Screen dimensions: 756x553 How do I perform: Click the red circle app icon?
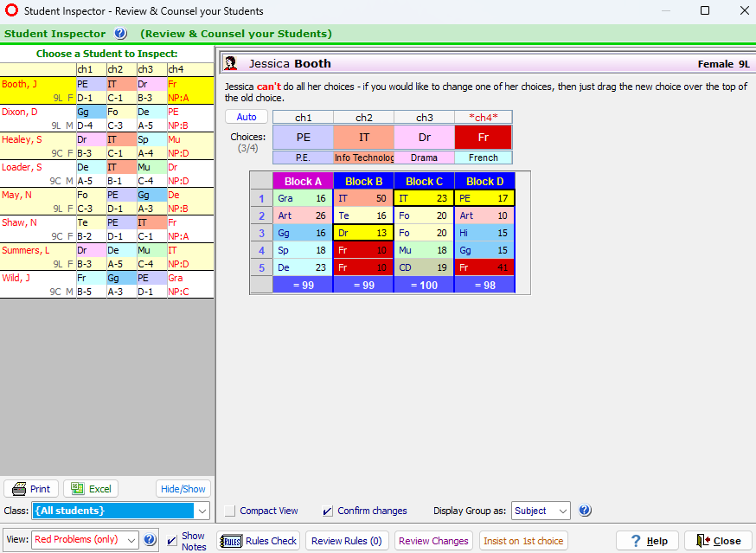(x=11, y=10)
